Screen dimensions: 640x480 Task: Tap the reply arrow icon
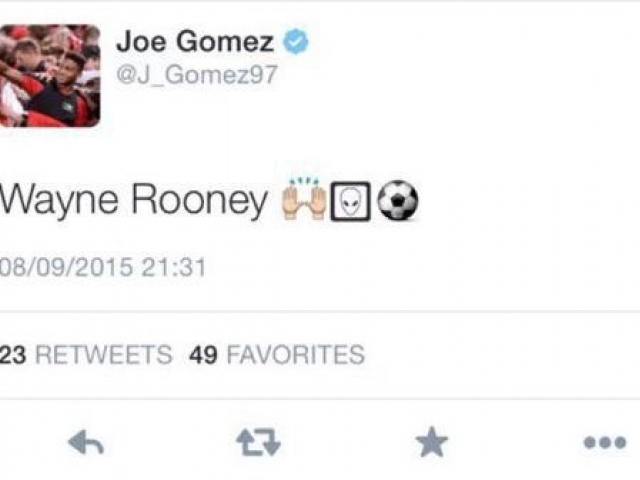point(86,442)
